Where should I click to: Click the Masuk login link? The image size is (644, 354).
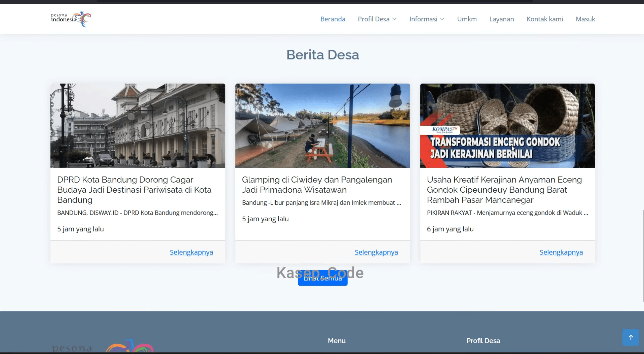pyautogui.click(x=585, y=19)
